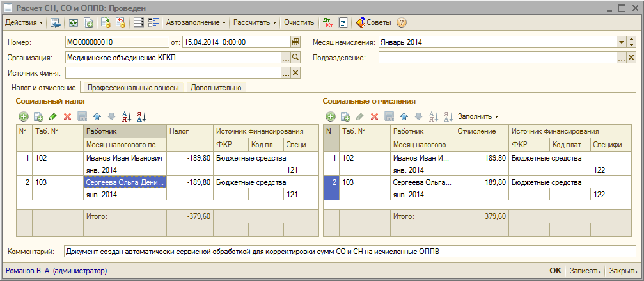Open the Действия menu
644x281 pixels.
(x=24, y=22)
